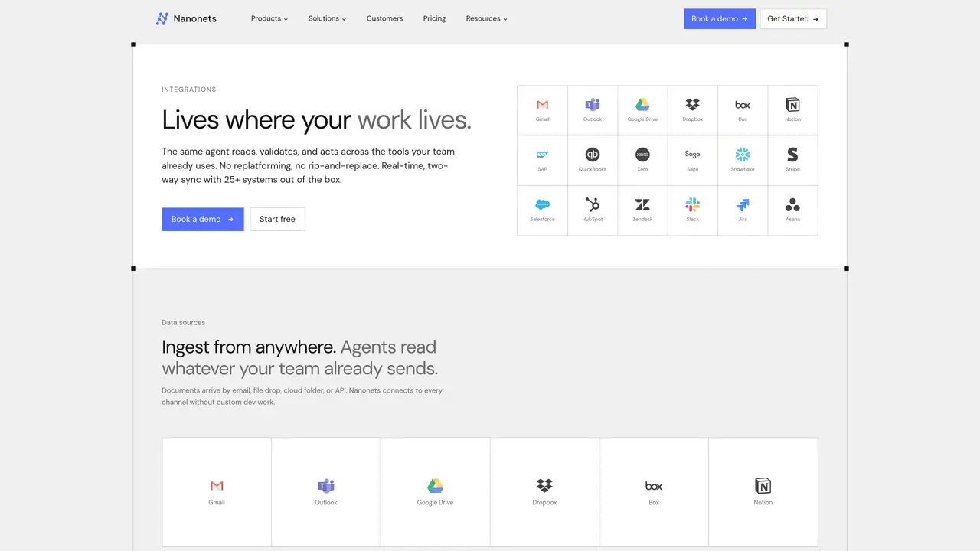
Task: Click the Get Started button
Action: [793, 19]
